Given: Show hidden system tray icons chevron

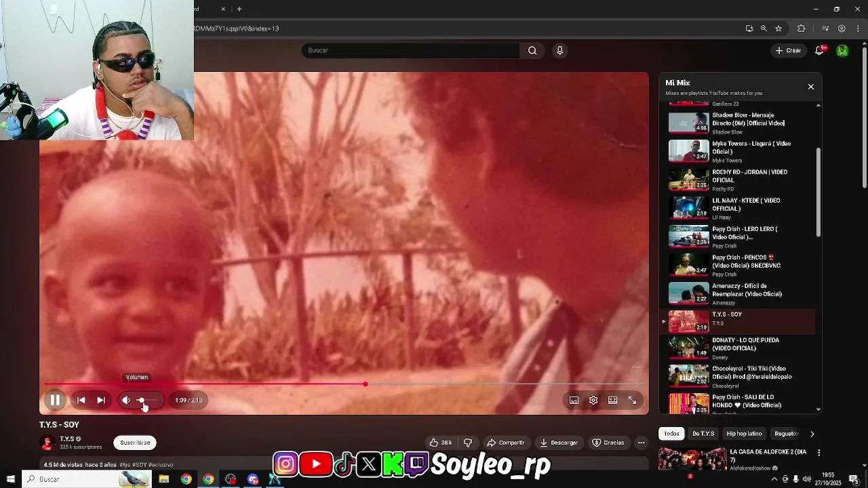Looking at the screenshot, I should pyautogui.click(x=774, y=479).
